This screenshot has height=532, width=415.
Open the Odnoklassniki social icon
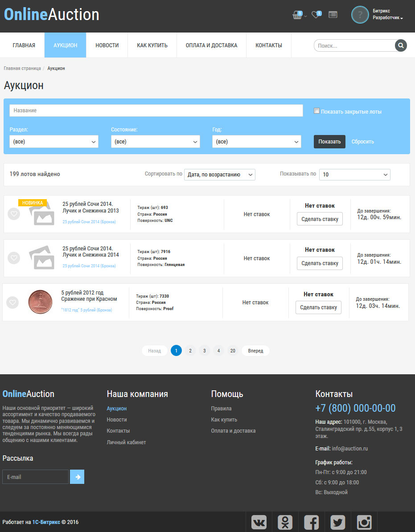click(285, 522)
